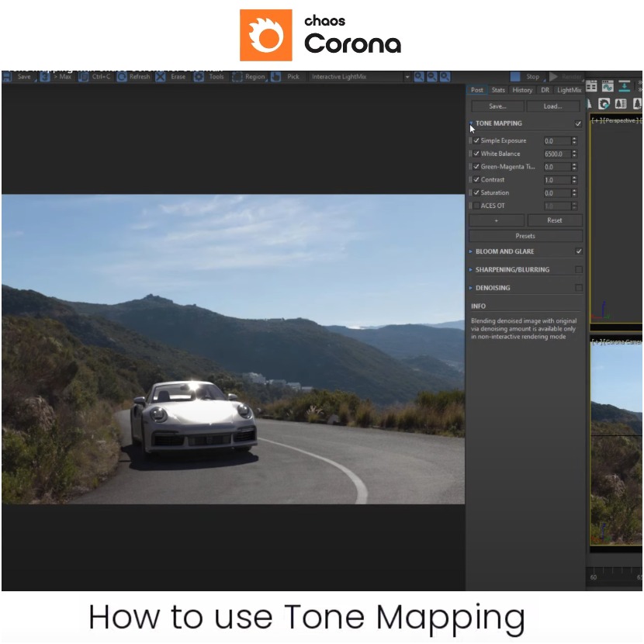The height and width of the screenshot is (644, 644).
Task: Adjust the White Balance spinner arrows
Action: click(x=574, y=154)
